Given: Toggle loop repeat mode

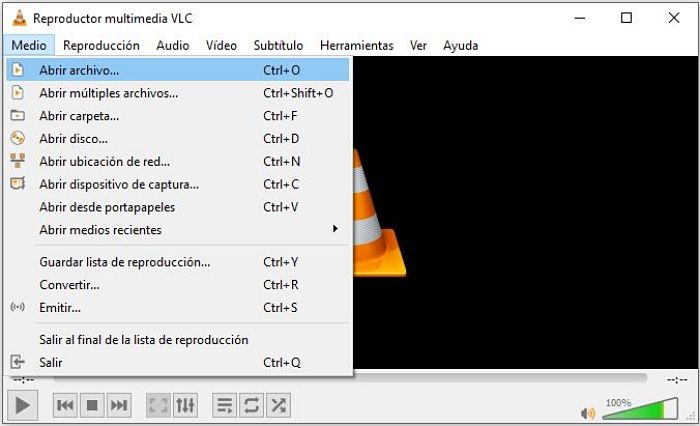Looking at the screenshot, I should point(251,405).
